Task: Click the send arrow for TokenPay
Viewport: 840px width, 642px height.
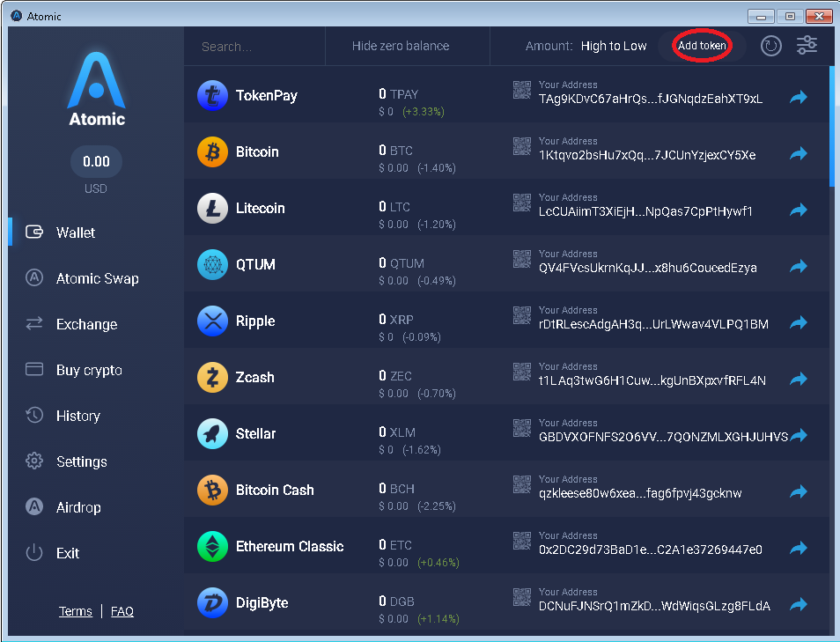Action: (x=799, y=97)
